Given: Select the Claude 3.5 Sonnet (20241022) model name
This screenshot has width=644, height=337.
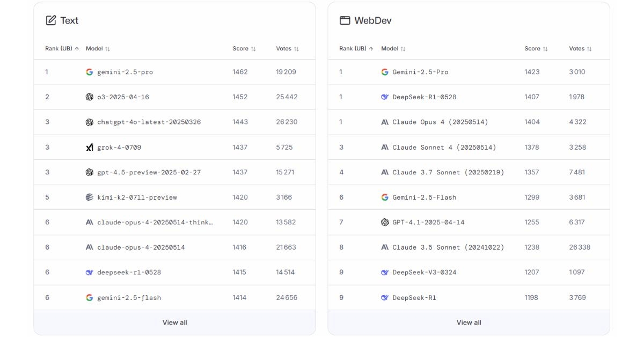Looking at the screenshot, I should (448, 247).
